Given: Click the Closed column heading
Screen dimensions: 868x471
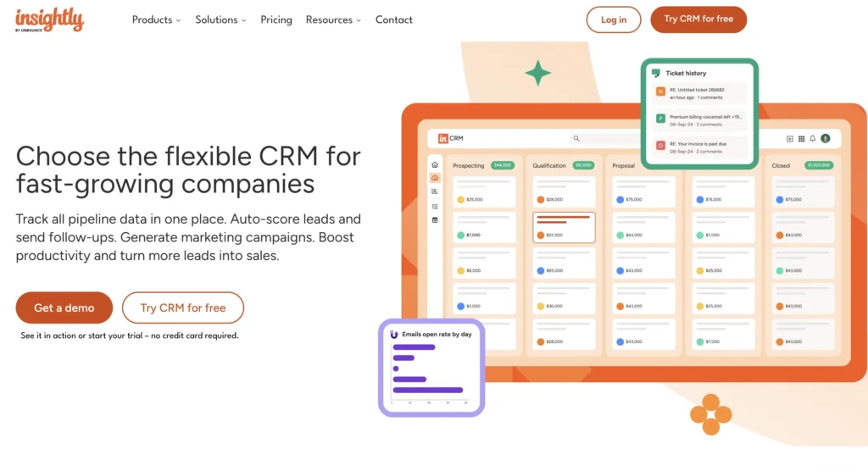Looking at the screenshot, I should [781, 165].
